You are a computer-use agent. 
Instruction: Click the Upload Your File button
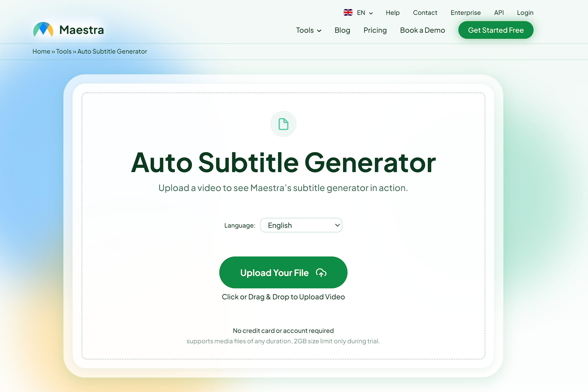(283, 272)
